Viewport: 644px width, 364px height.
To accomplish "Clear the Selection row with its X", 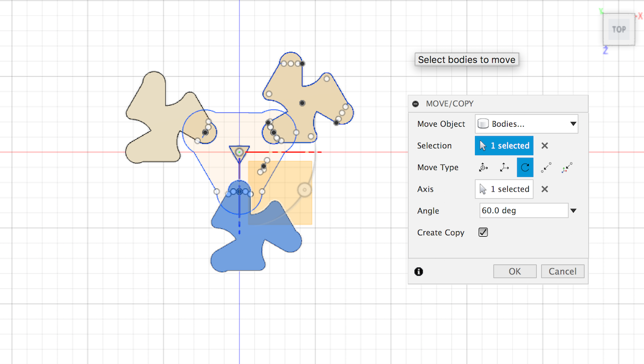I will pos(544,146).
